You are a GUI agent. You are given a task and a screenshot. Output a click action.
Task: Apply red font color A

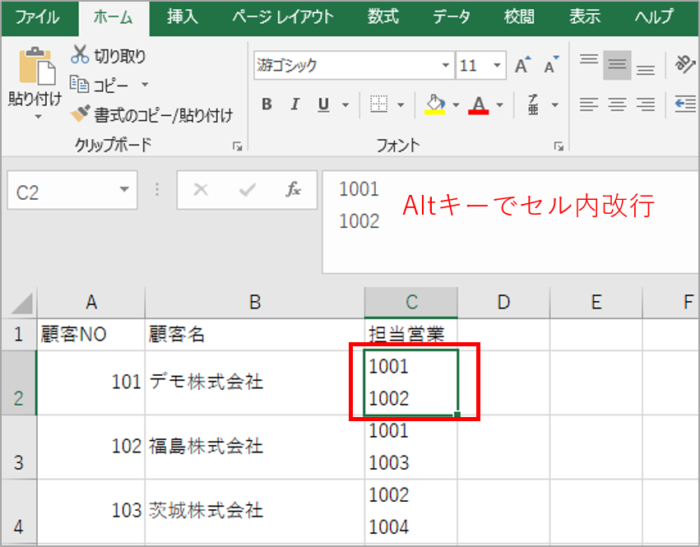pos(479,104)
